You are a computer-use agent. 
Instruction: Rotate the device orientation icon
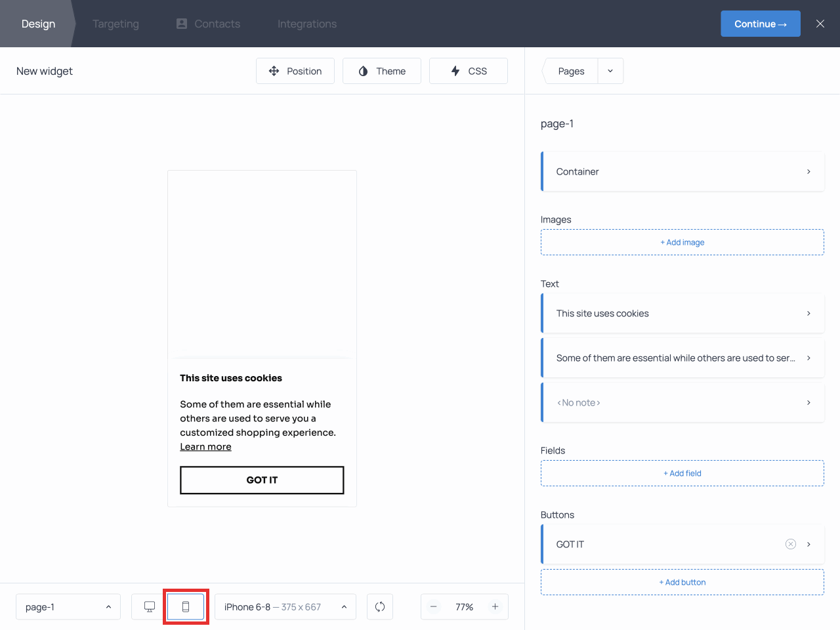380,606
